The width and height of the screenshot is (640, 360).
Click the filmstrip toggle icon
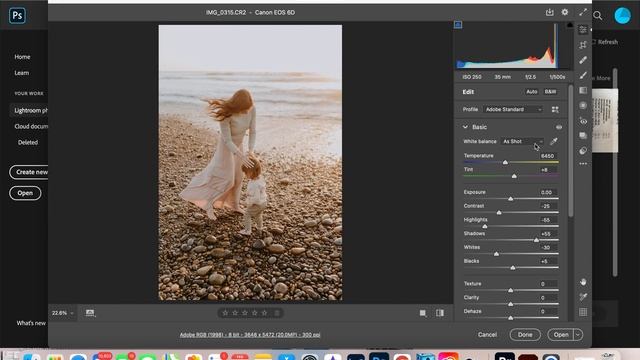pyautogui.click(x=90, y=313)
